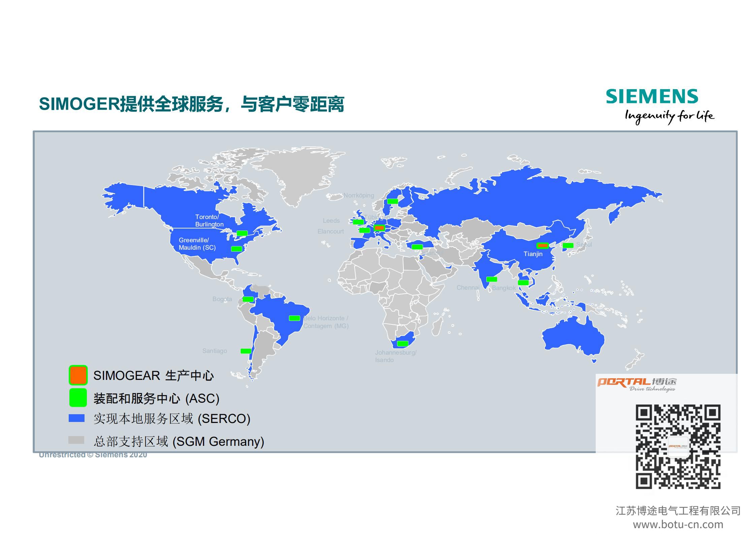Click the 'Belo Horizonte / Contagem (MG)' label
756x534 pixels.
click(326, 322)
